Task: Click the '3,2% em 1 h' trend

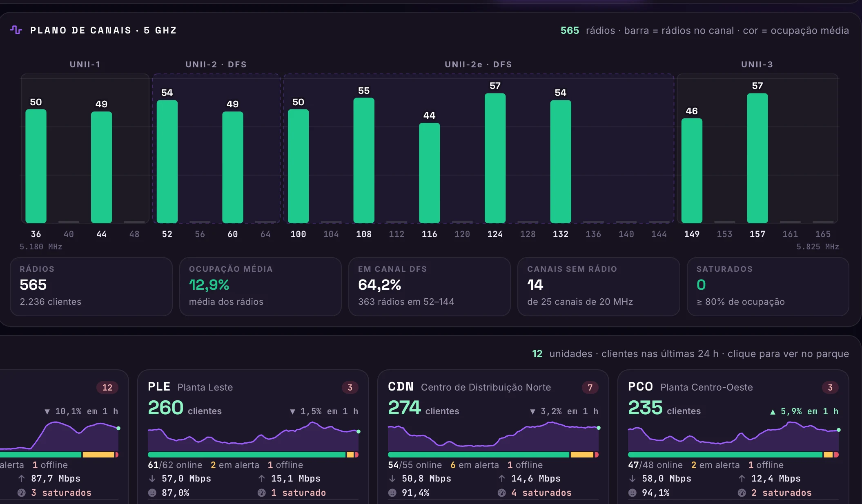Action: point(564,411)
